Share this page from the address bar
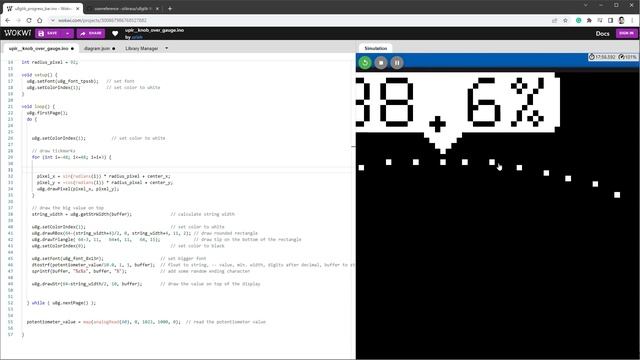 point(554,20)
